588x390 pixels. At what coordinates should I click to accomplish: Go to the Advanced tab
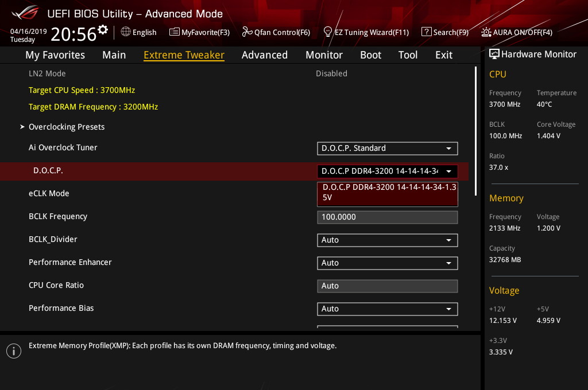coord(265,55)
